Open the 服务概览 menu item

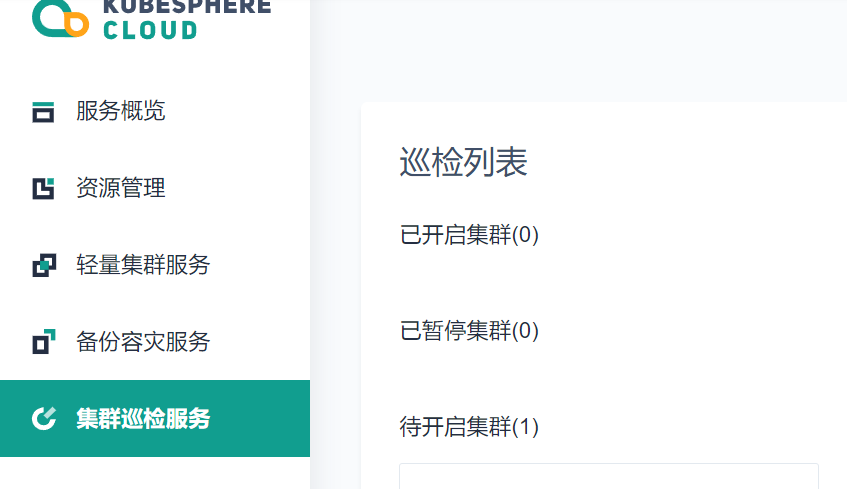coord(155,111)
